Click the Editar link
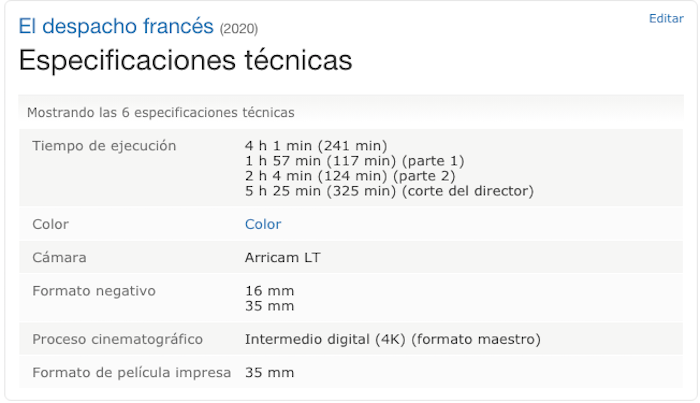700x403 pixels. (x=666, y=18)
